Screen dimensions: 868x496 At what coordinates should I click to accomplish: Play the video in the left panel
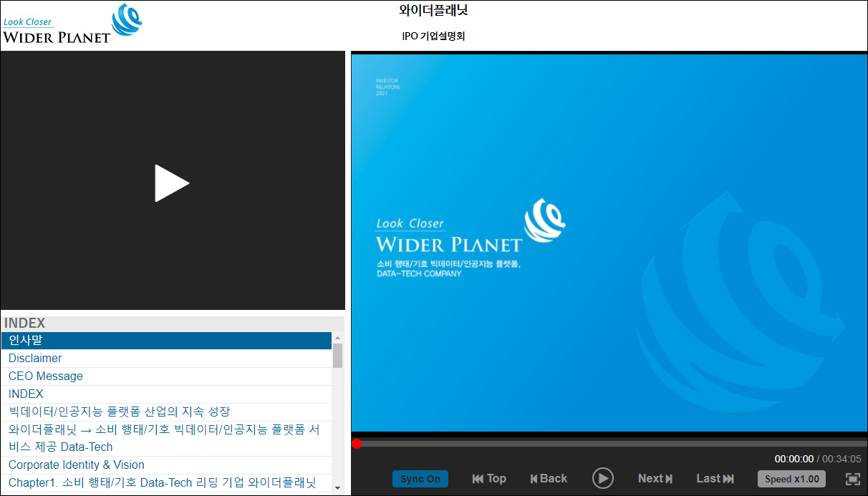point(172,183)
